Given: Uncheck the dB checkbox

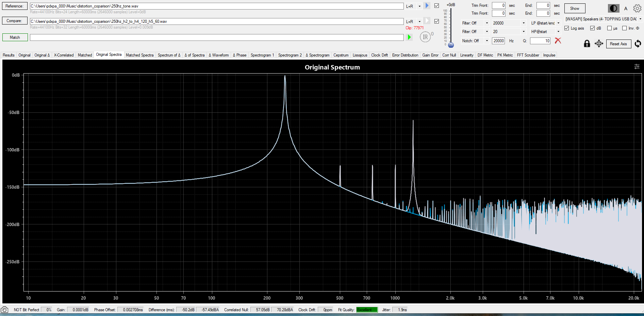Looking at the screenshot, I should 593,28.
